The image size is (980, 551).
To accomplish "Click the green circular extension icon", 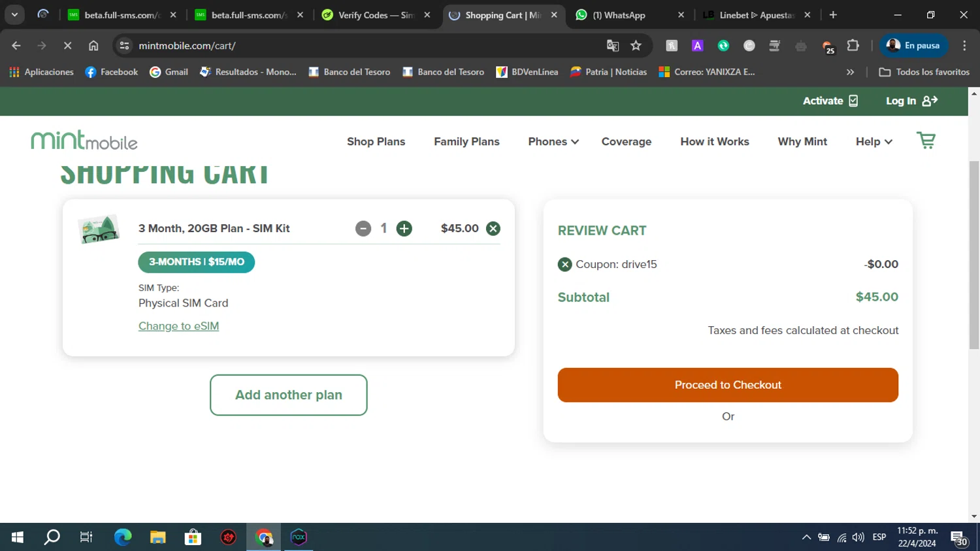I will 723,45.
